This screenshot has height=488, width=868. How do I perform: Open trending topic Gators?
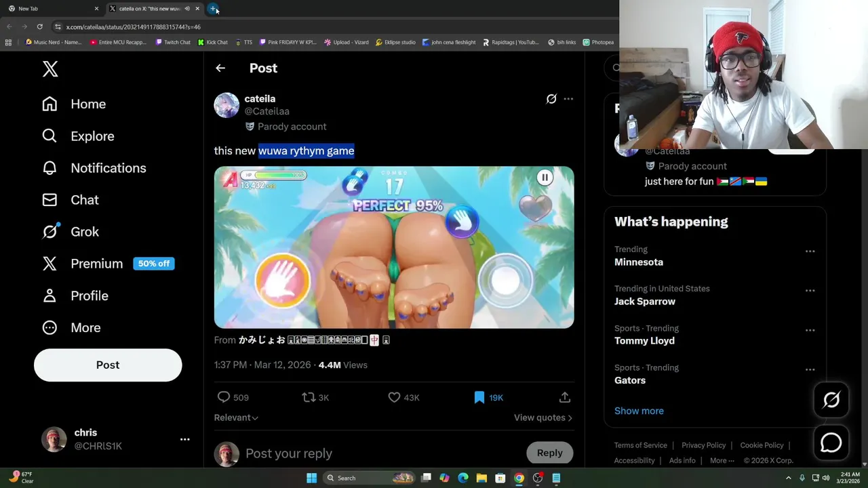630,380
